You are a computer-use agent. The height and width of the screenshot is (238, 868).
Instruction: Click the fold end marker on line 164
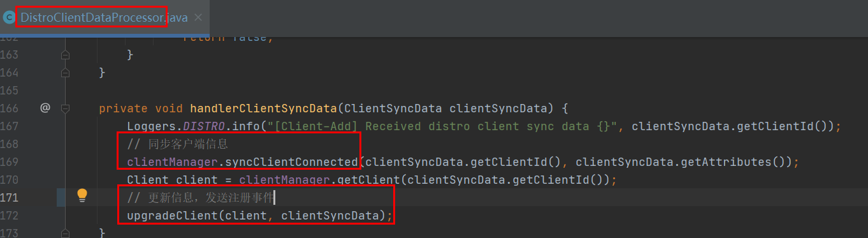(65, 73)
